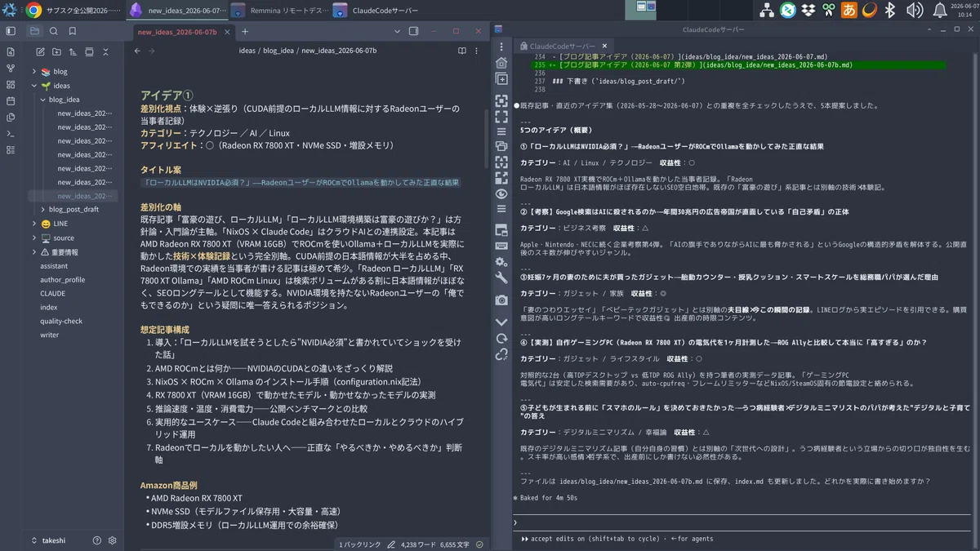The width and height of the screenshot is (980, 551).
Task: Navigate back in Obsidian note history
Action: [x=137, y=51]
